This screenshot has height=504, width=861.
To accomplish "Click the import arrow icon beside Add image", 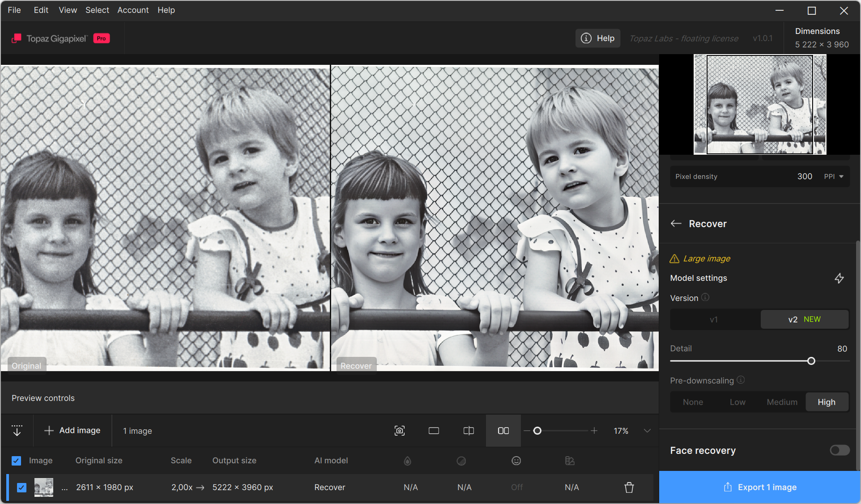I will click(x=17, y=431).
